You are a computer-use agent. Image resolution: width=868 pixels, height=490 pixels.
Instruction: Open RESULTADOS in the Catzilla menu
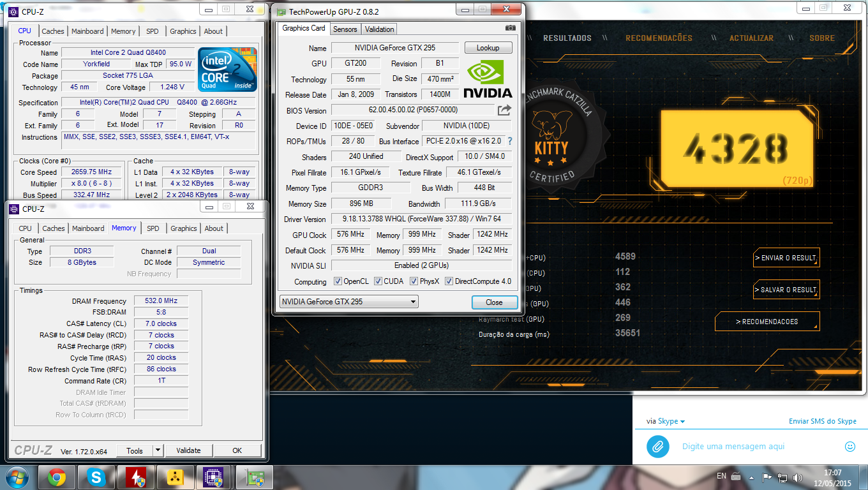coord(567,38)
